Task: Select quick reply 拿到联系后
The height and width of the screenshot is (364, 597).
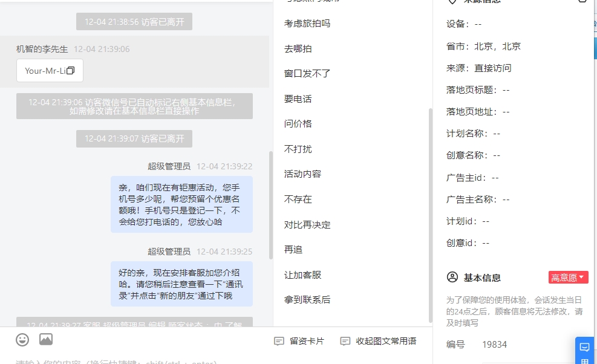Action: click(x=307, y=300)
